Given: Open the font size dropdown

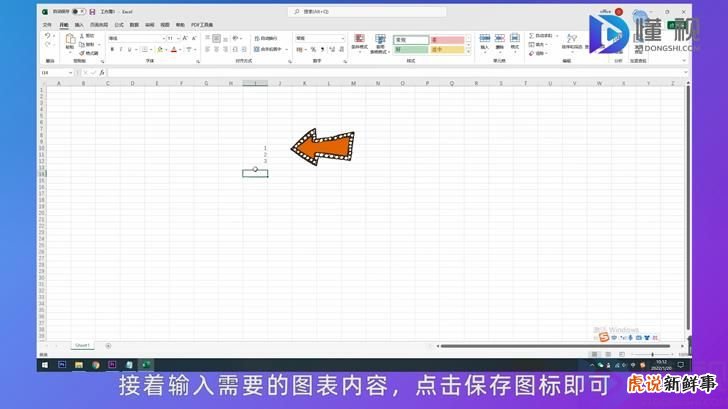Looking at the screenshot, I should click(x=178, y=38).
